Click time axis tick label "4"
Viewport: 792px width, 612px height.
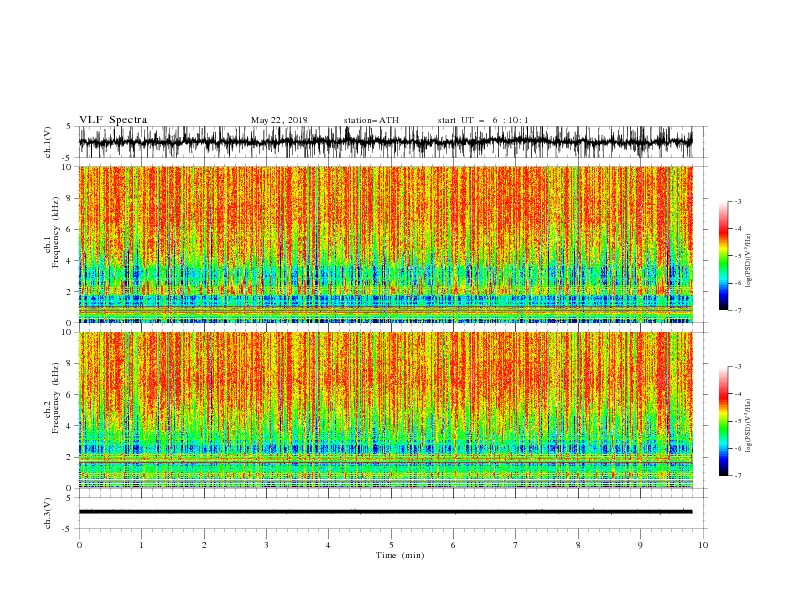[328, 545]
